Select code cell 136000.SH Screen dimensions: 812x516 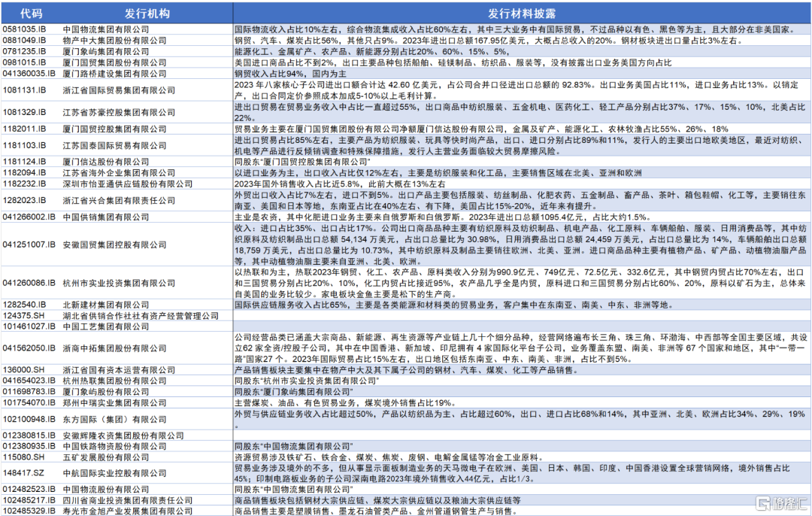click(x=23, y=370)
